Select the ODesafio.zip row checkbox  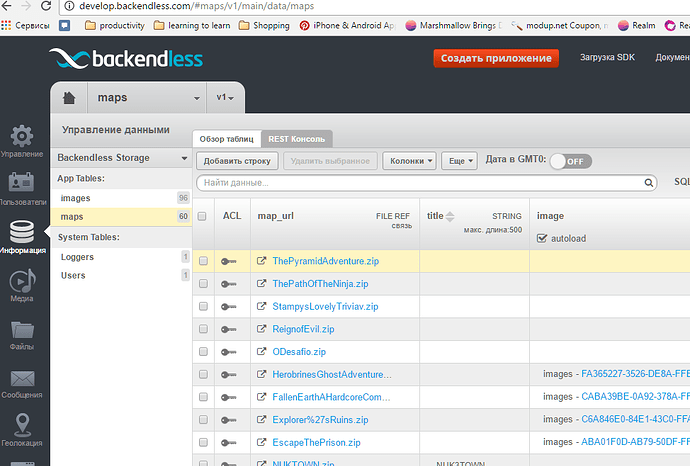pos(203,352)
